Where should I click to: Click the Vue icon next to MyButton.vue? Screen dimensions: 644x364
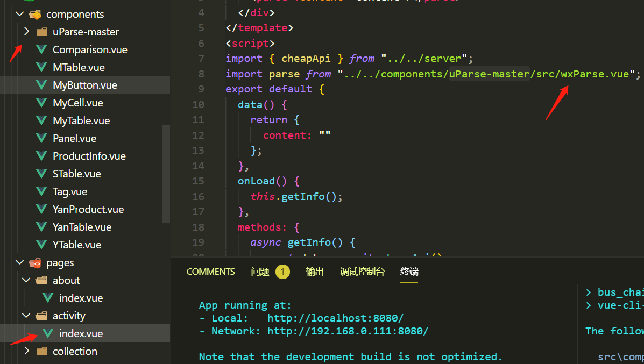coord(43,84)
